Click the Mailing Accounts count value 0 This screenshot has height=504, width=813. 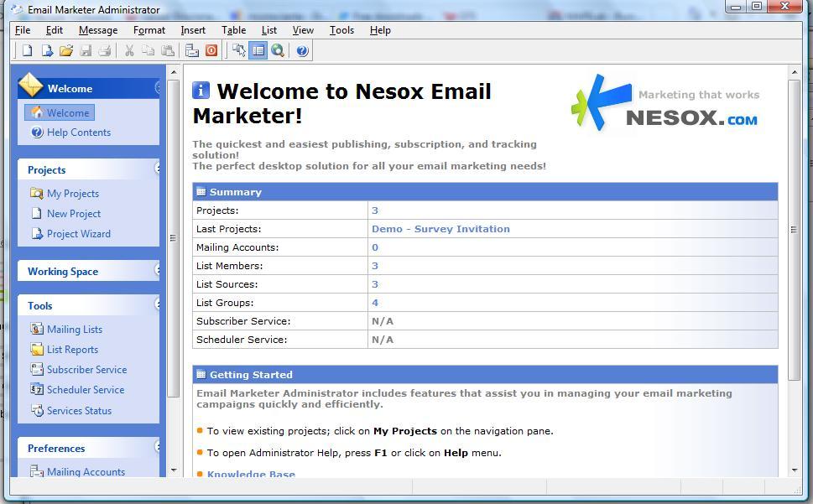375,247
